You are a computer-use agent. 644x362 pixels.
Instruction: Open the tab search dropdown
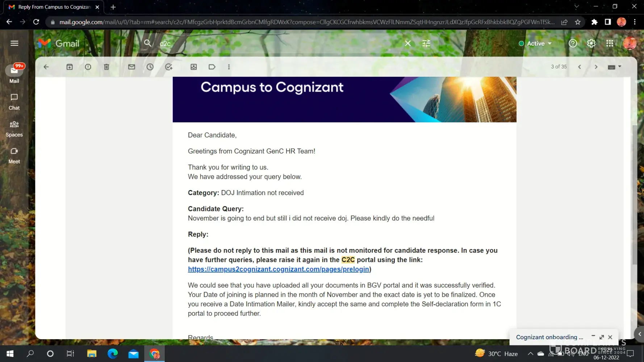(577, 7)
